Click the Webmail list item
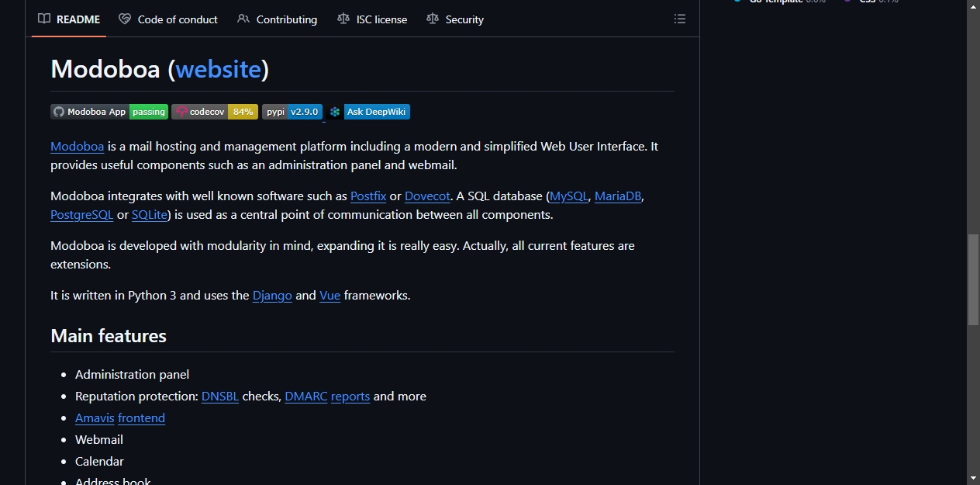 click(x=99, y=439)
